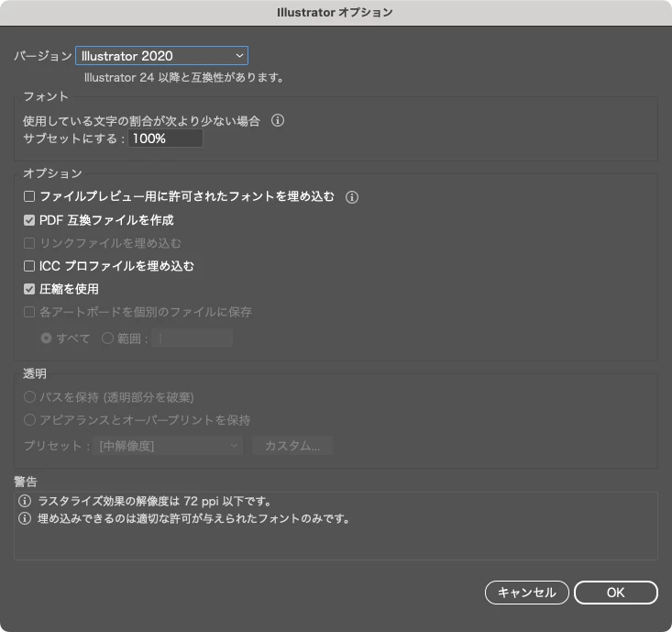The height and width of the screenshot is (632, 672).
Task: Click info icon next to フォントを埋め込む option
Action: tap(352, 197)
